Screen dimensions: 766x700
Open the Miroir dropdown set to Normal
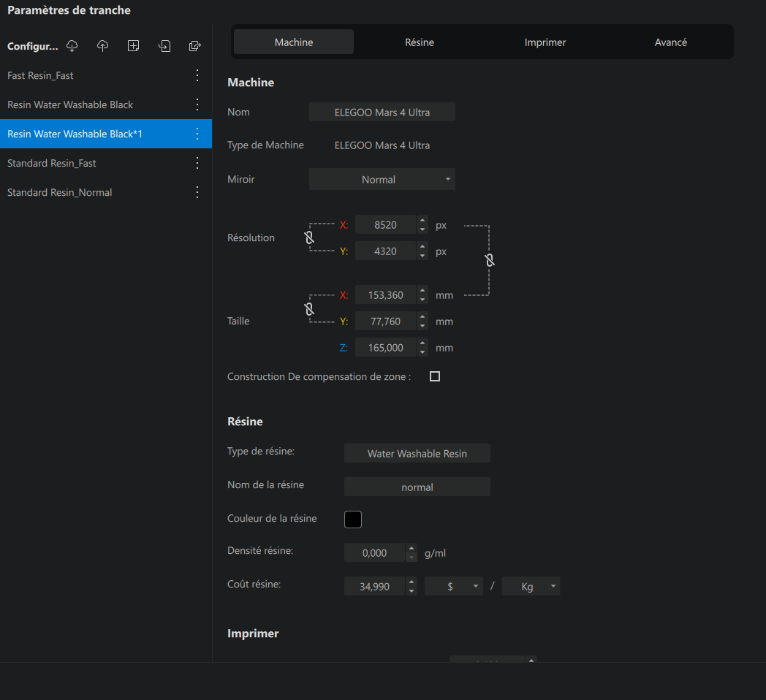coord(382,179)
